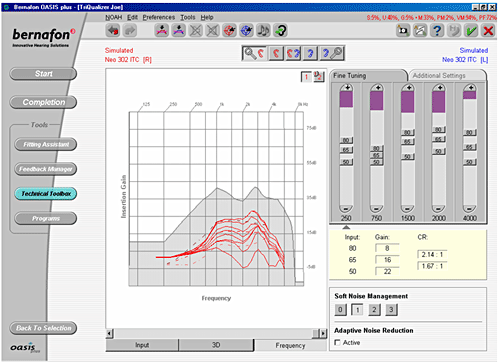Screen dimensions: 500x362
Task: Increase gain with plus on 250 slider
Action: (347, 88)
